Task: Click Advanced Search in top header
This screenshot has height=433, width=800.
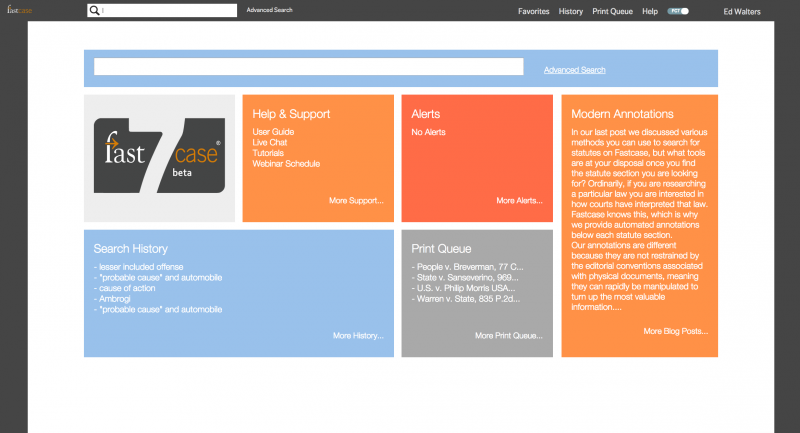Action: point(269,10)
